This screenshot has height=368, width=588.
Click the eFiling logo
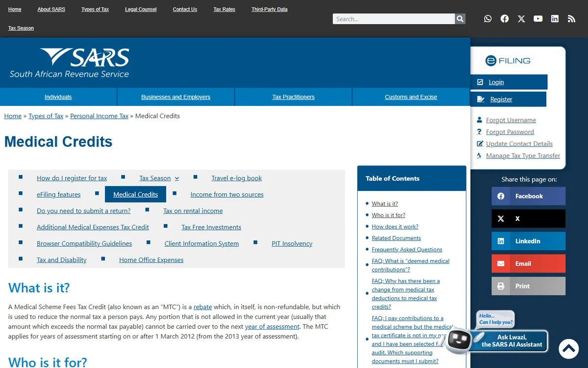(508, 61)
